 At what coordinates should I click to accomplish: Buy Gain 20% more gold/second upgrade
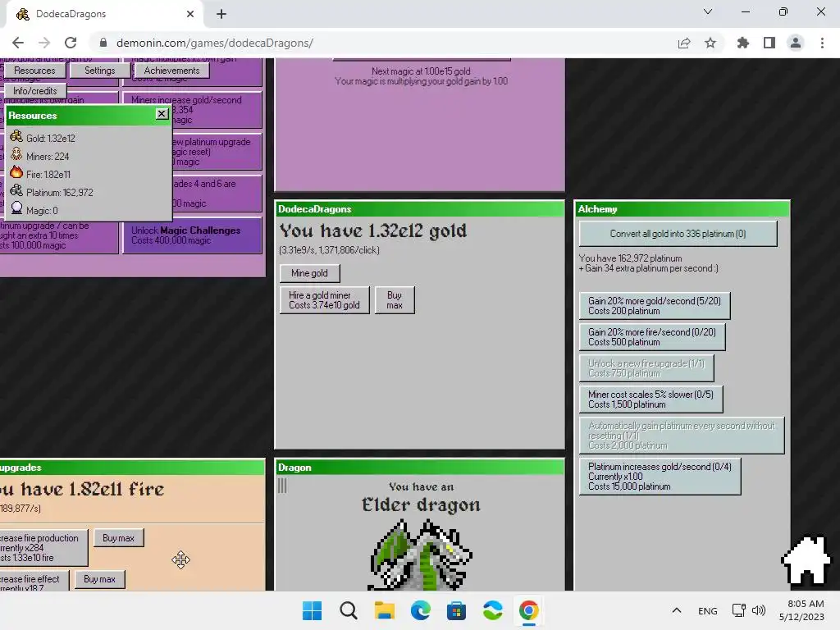click(x=655, y=306)
